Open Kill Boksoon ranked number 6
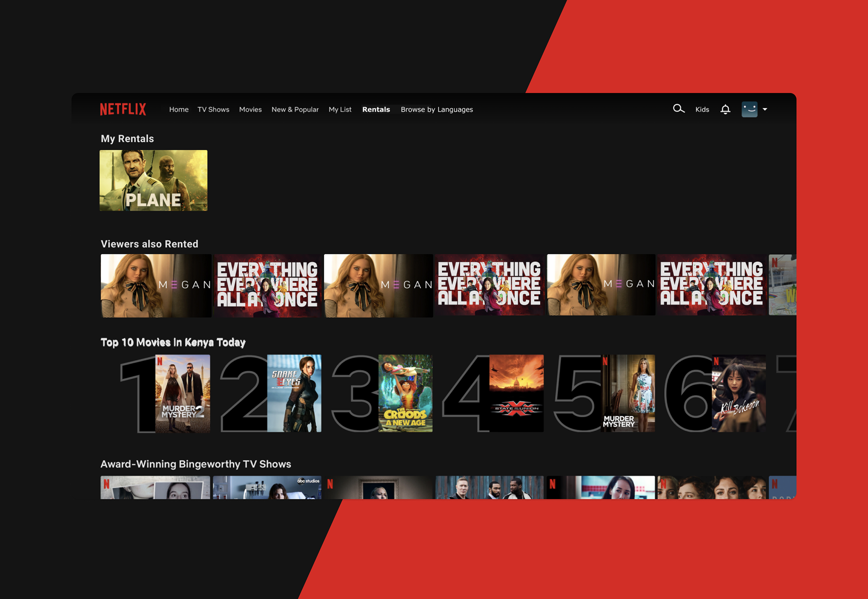Image resolution: width=868 pixels, height=599 pixels. click(x=739, y=393)
